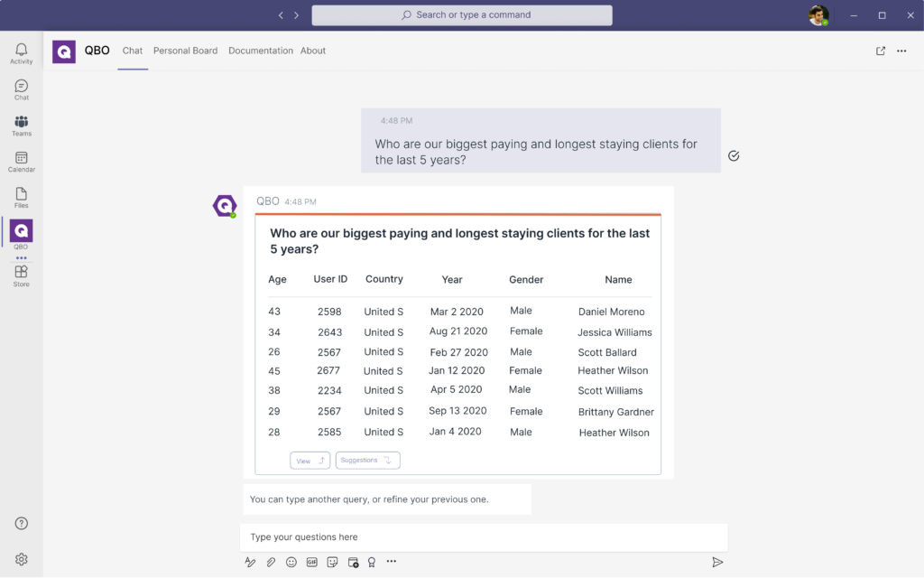This screenshot has width=924, height=578.
Task: Switch to the Personal Board tab
Action: click(185, 51)
